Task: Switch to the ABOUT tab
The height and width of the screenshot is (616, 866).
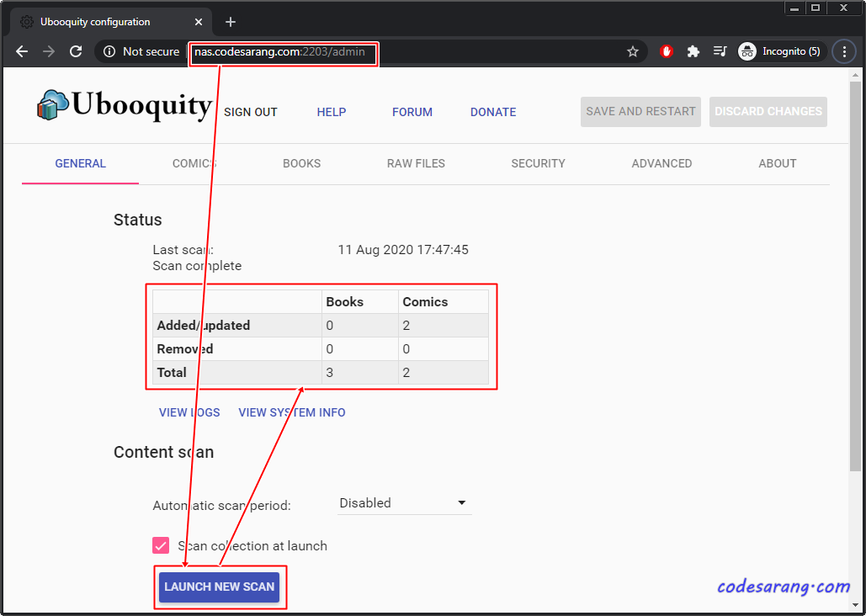Action: click(777, 163)
